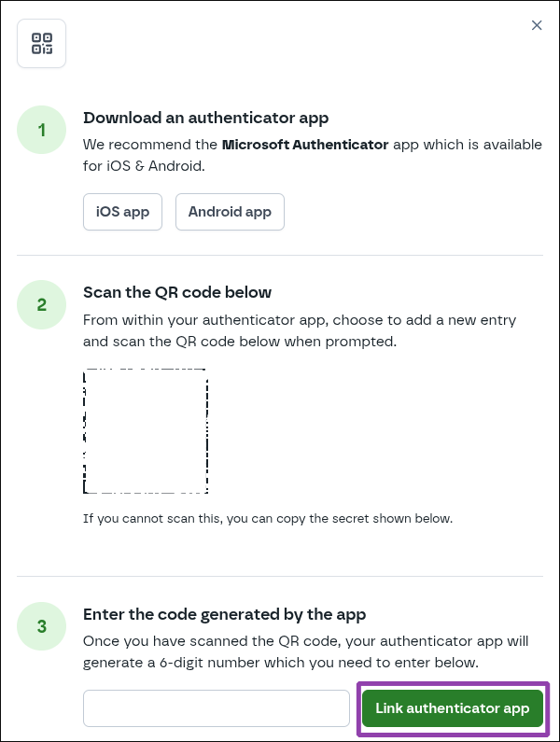
Task: Click the divider between steps 1 and 2
Action: [280, 255]
